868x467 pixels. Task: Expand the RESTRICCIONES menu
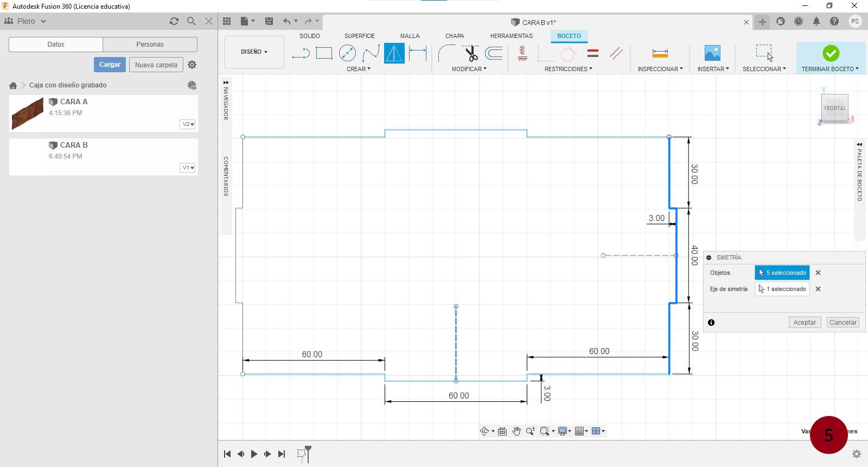pos(569,69)
